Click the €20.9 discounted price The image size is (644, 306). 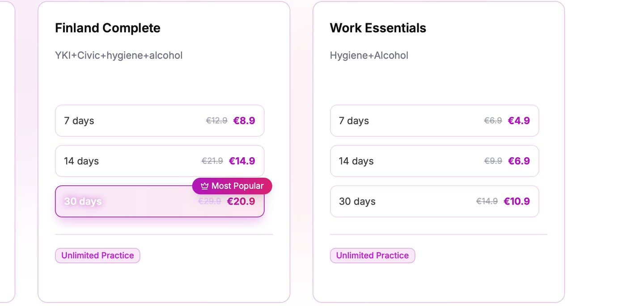[241, 201]
